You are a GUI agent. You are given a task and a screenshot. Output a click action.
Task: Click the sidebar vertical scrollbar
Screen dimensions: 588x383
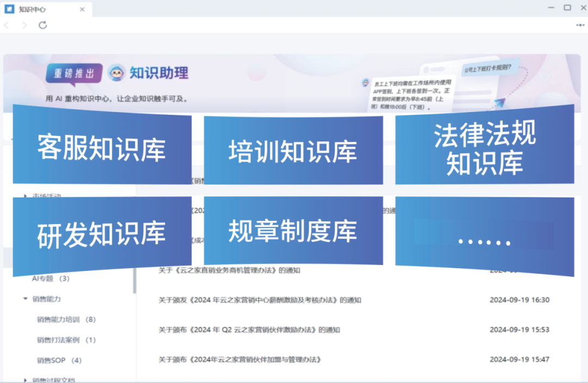[134, 280]
